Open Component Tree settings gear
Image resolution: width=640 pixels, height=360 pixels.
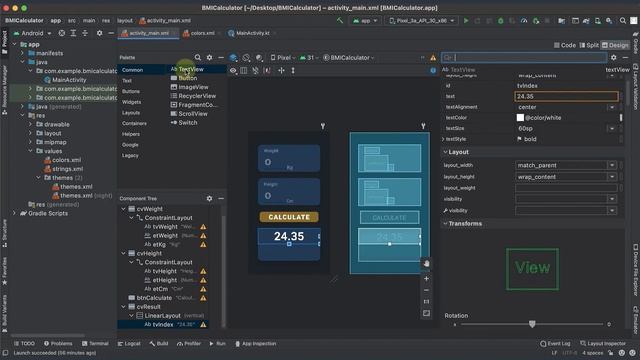click(x=209, y=198)
